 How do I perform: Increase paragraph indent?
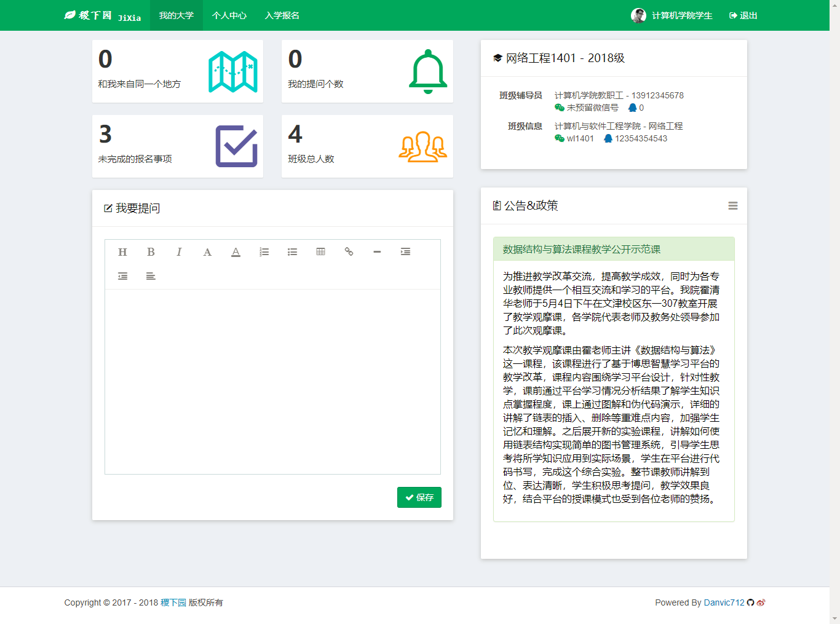click(x=405, y=252)
